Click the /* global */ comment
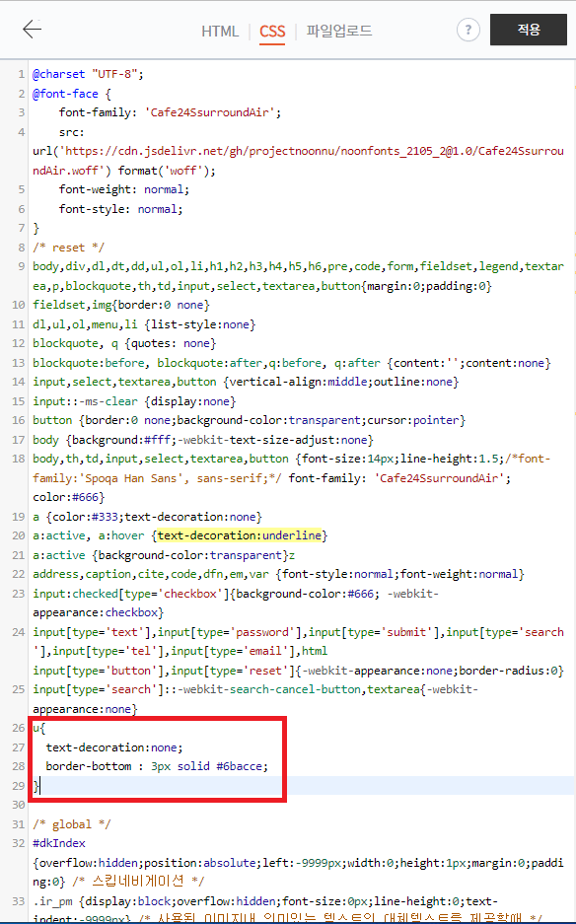The height and width of the screenshot is (924, 576). point(71,824)
